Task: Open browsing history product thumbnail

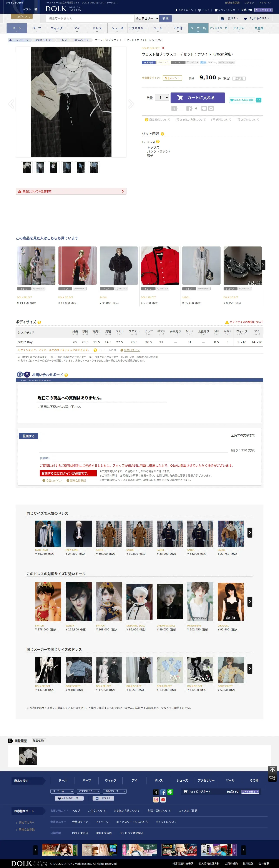Action: click(28, 756)
